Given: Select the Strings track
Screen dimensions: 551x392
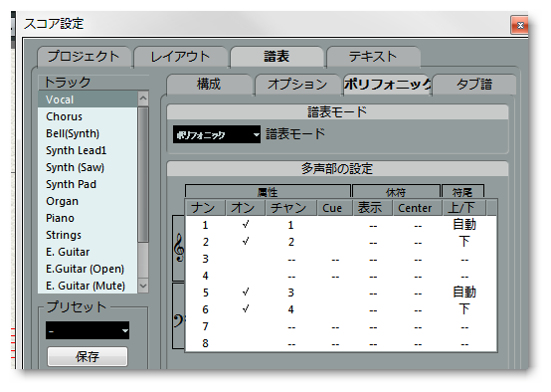Looking at the screenshot, I should tap(88, 235).
